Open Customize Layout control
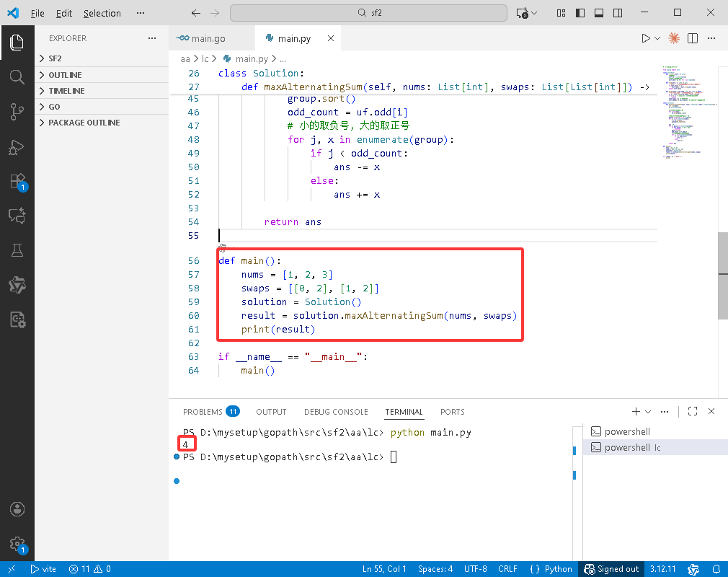728x577 pixels. coord(561,13)
